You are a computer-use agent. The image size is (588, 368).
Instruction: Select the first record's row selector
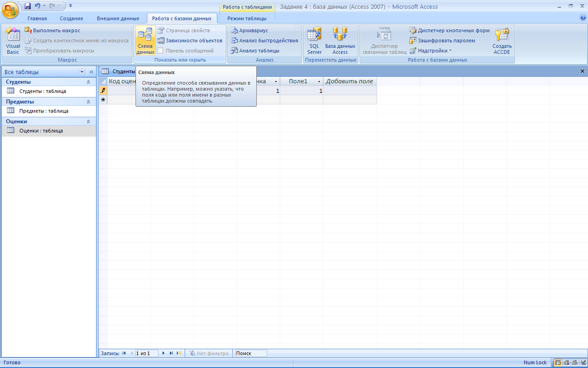point(103,91)
